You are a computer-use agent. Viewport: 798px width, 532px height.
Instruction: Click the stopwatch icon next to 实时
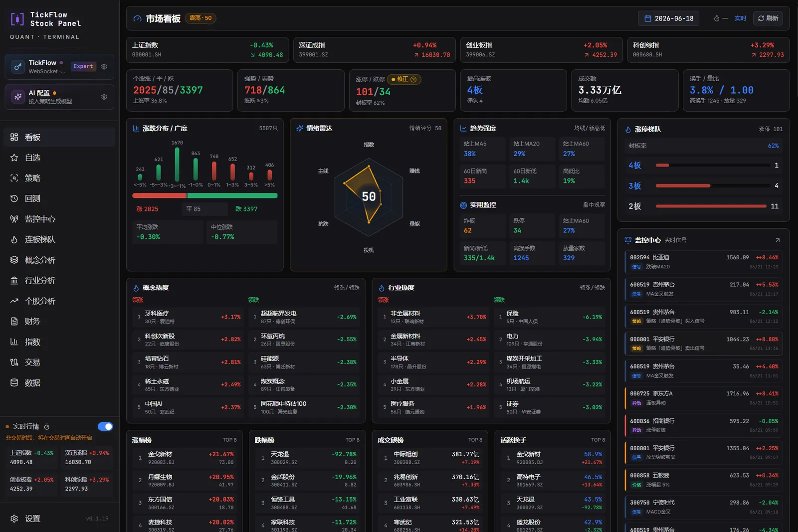pyautogui.click(x=717, y=18)
